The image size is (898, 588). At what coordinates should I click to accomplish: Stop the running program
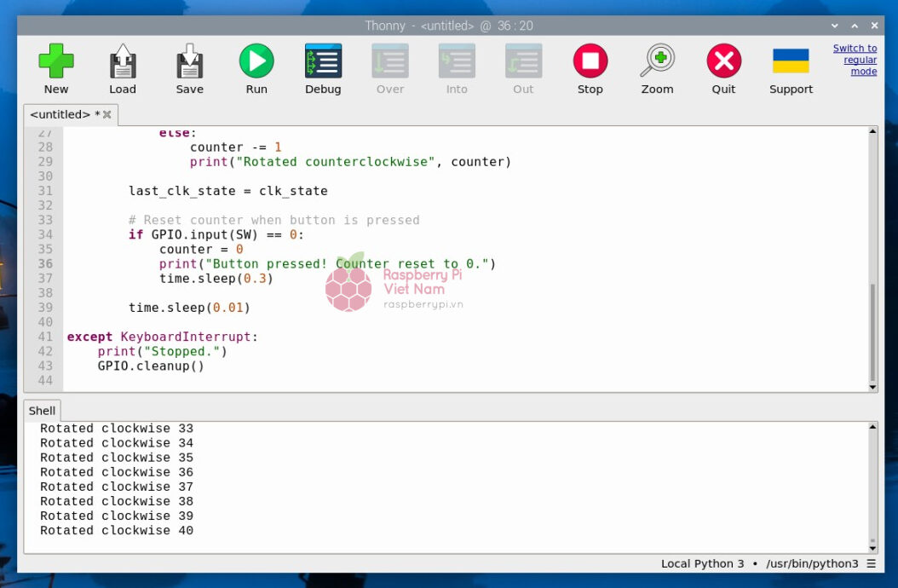click(590, 62)
